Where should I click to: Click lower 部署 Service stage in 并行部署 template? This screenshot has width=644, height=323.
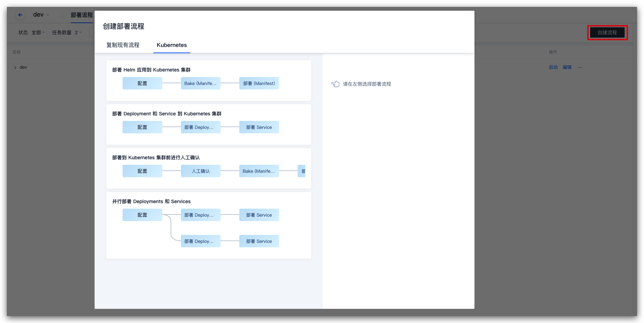[259, 241]
